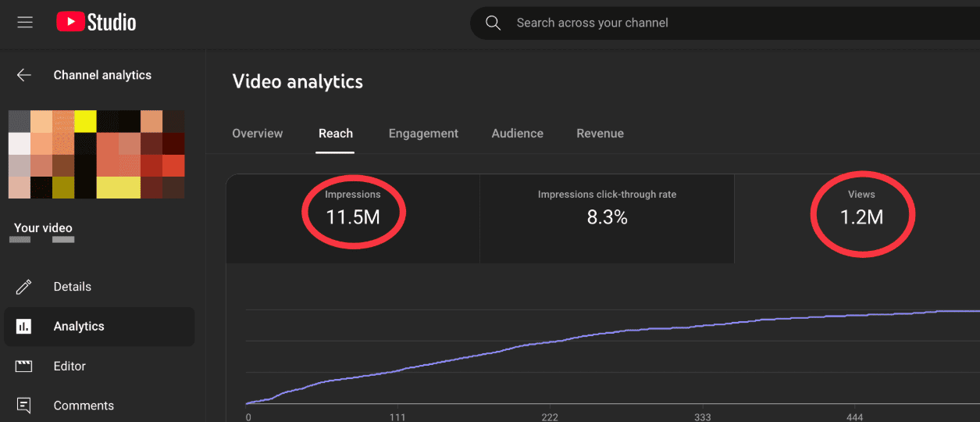Click the Editor clapperboard icon
This screenshot has height=422, width=980.
[x=24, y=367]
